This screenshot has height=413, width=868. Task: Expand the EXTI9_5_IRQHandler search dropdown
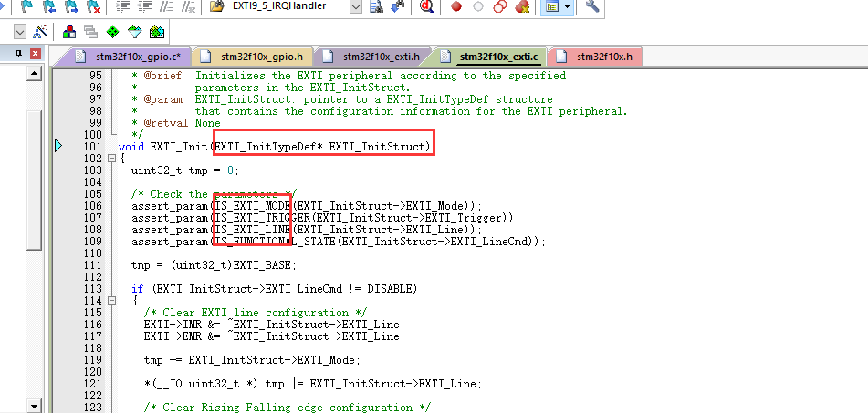pos(356,6)
